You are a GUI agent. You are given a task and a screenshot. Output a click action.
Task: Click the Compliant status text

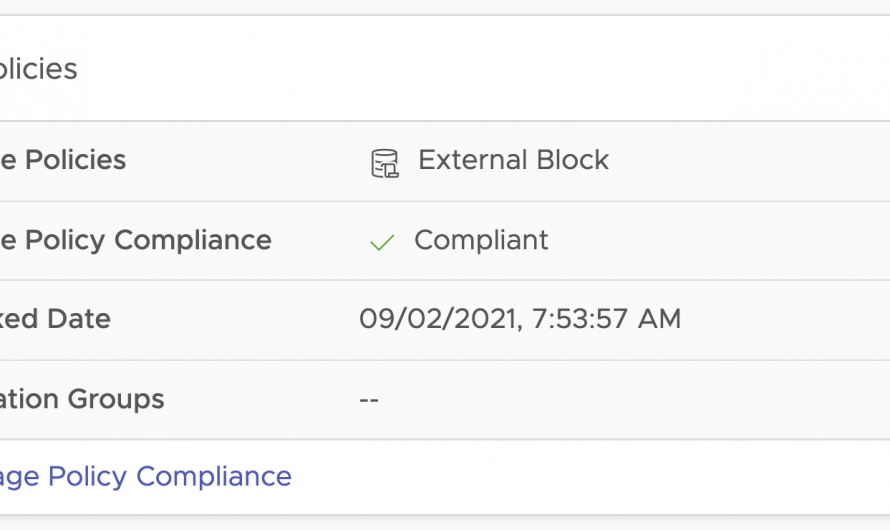click(x=481, y=240)
